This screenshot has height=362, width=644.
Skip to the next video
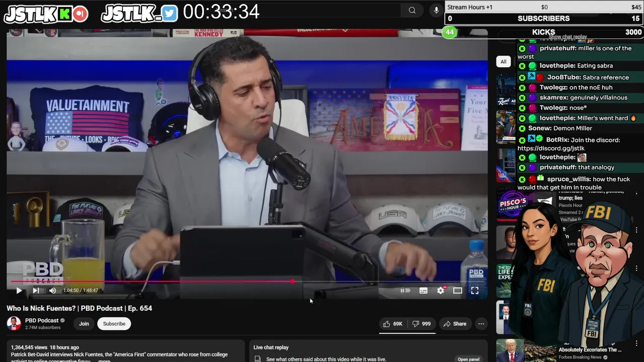tap(36, 291)
